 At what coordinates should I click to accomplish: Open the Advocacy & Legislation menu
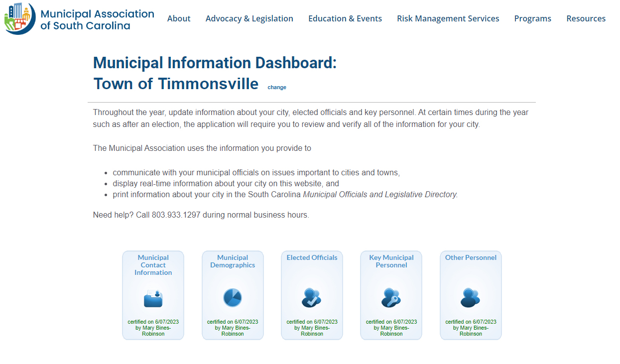pyautogui.click(x=249, y=18)
